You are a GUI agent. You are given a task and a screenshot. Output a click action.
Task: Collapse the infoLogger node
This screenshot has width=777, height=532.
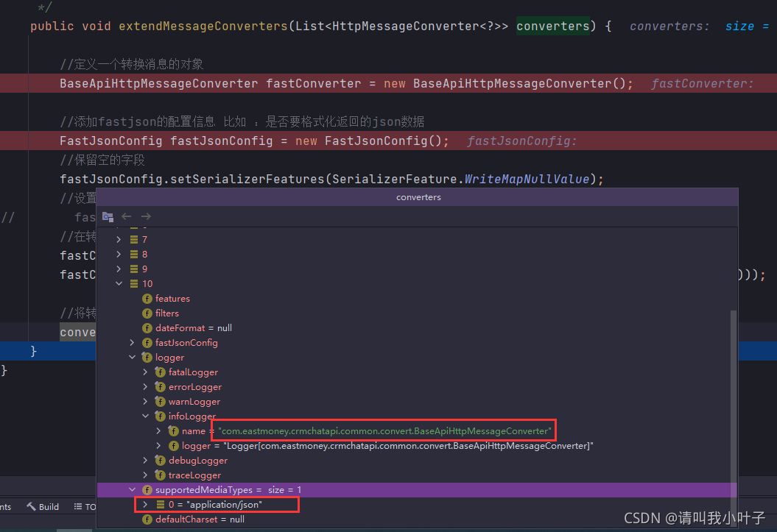pyautogui.click(x=145, y=416)
